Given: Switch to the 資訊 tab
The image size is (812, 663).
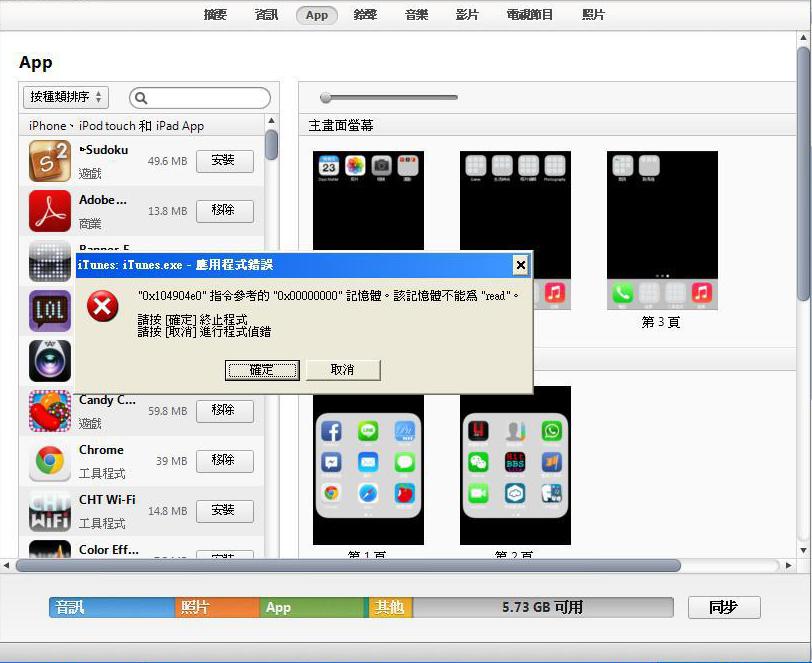Looking at the screenshot, I should click(266, 15).
